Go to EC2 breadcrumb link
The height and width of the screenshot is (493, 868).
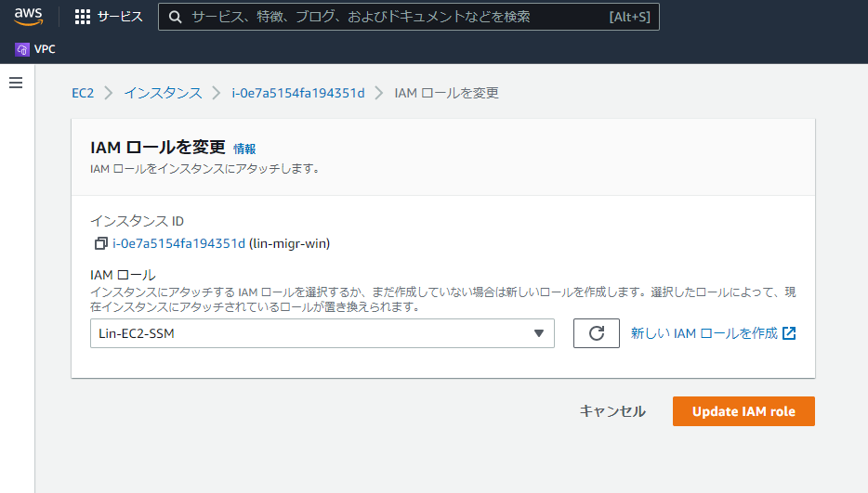(x=83, y=93)
